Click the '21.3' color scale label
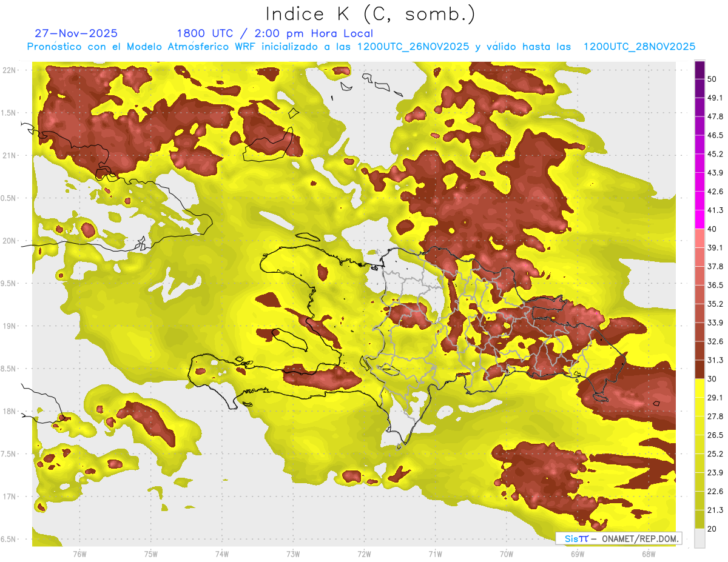The height and width of the screenshot is (562, 728). 715,510
